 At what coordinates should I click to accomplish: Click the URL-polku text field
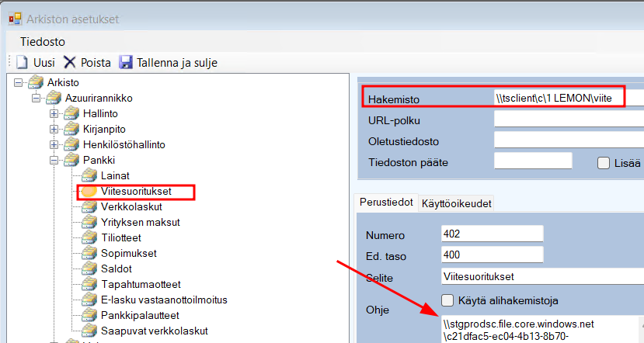click(x=567, y=120)
